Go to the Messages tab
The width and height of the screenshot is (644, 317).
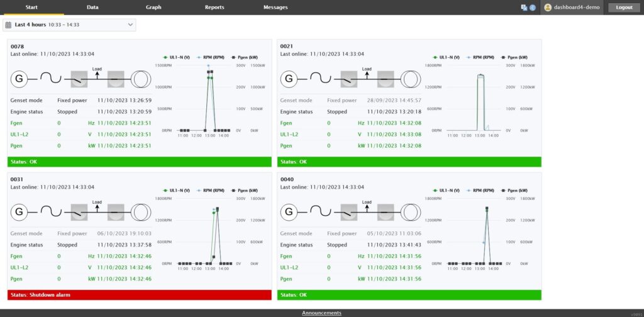(x=275, y=8)
